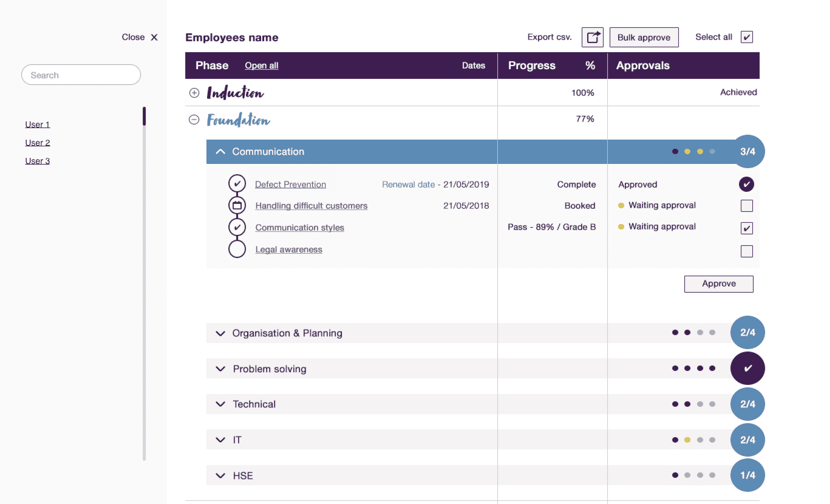Expand the Induction phase
The image size is (830, 504).
click(194, 93)
